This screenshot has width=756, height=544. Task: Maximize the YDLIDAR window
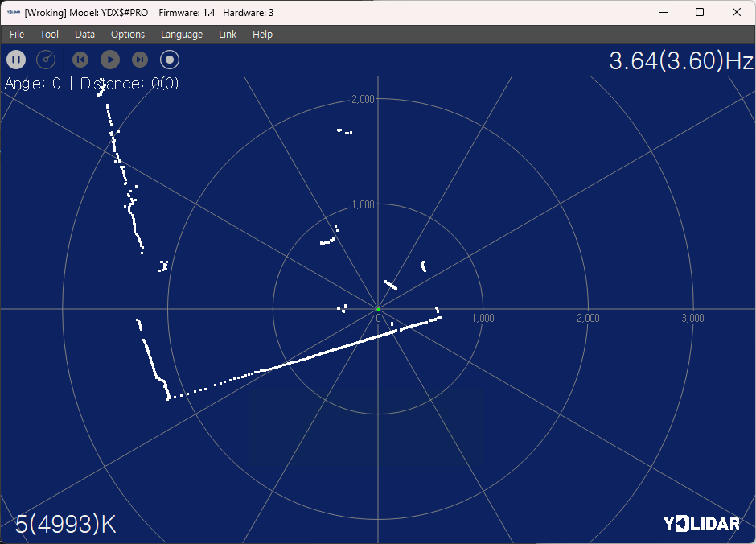coord(700,13)
